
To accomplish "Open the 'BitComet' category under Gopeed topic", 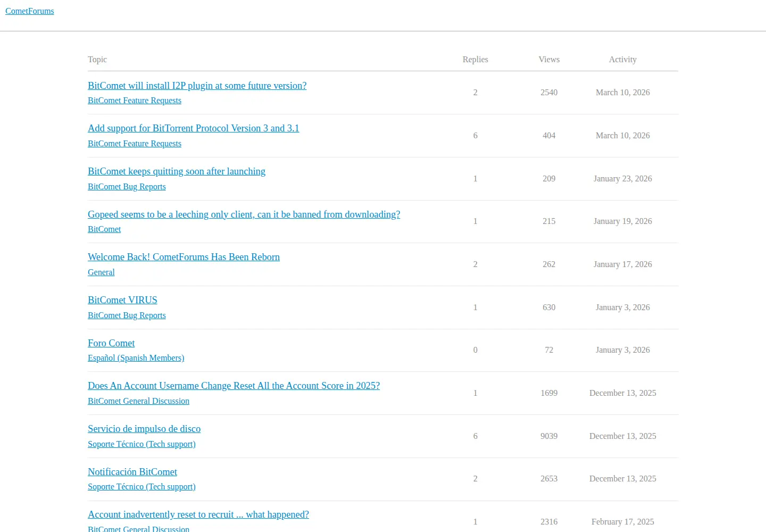I will [x=104, y=229].
